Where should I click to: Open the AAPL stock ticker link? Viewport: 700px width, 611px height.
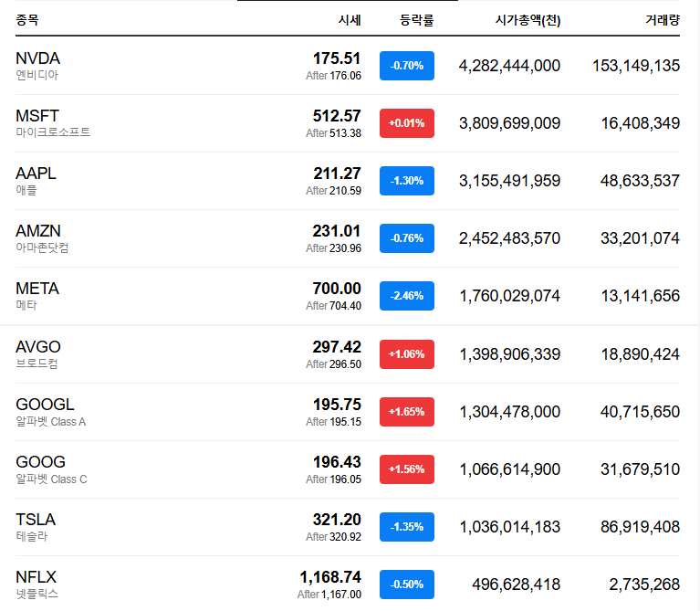36,174
